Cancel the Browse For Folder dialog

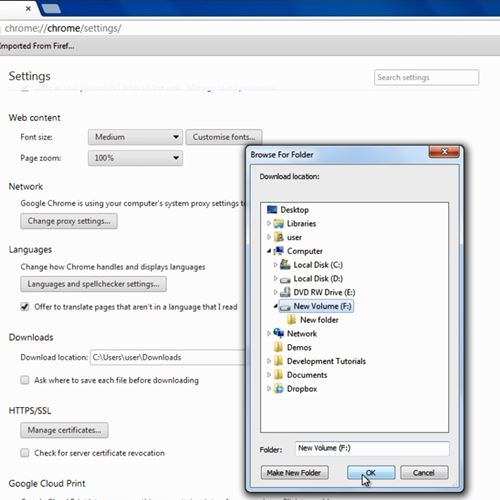pos(424,473)
